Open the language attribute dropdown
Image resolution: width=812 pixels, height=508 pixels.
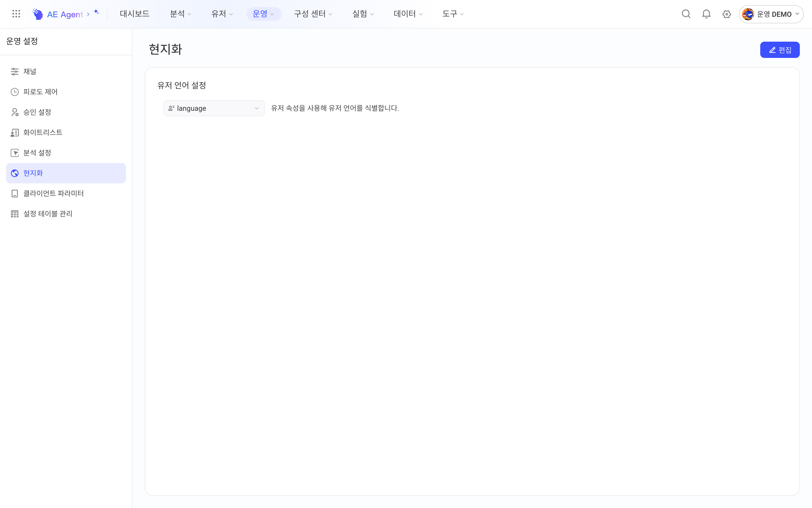click(214, 108)
